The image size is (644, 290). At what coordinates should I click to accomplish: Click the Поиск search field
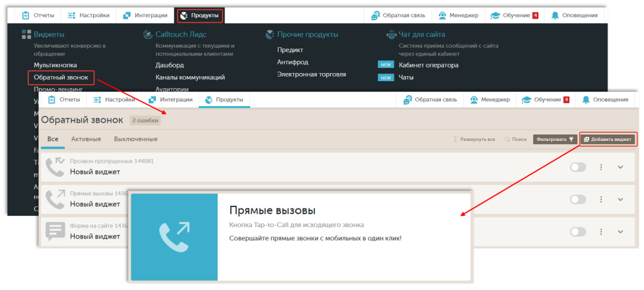(x=516, y=139)
